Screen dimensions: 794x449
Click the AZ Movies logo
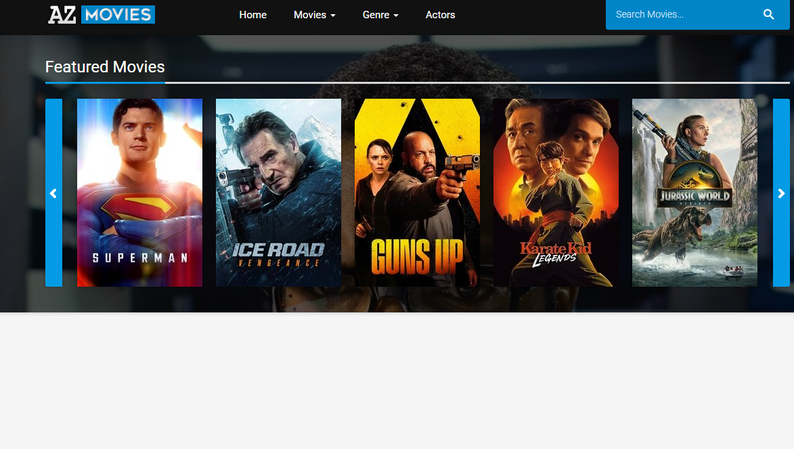click(101, 15)
